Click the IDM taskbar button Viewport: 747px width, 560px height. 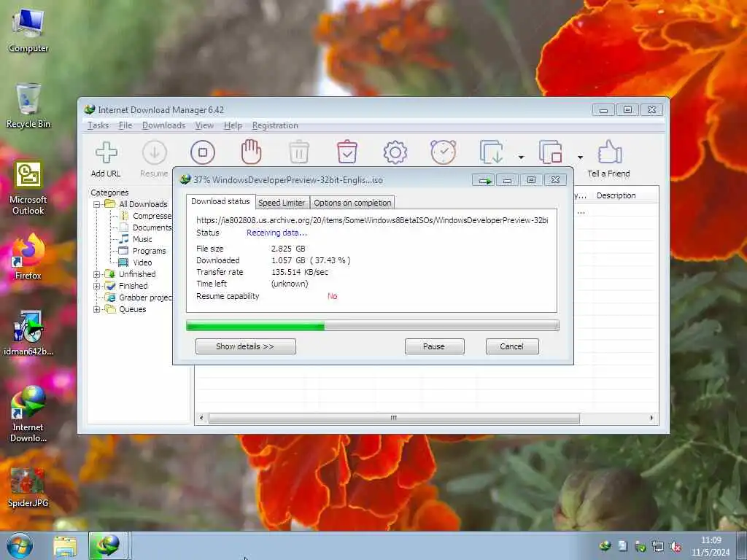(x=108, y=545)
